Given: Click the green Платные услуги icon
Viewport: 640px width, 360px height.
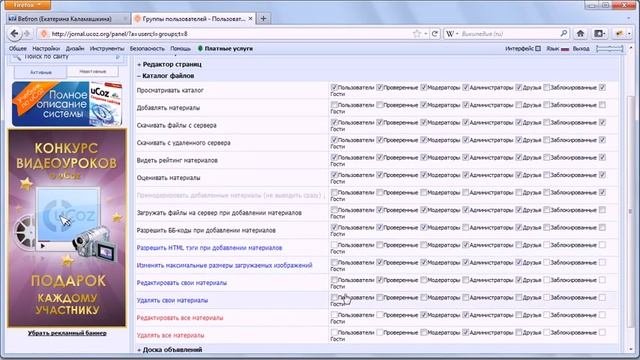Looking at the screenshot, I should point(200,48).
